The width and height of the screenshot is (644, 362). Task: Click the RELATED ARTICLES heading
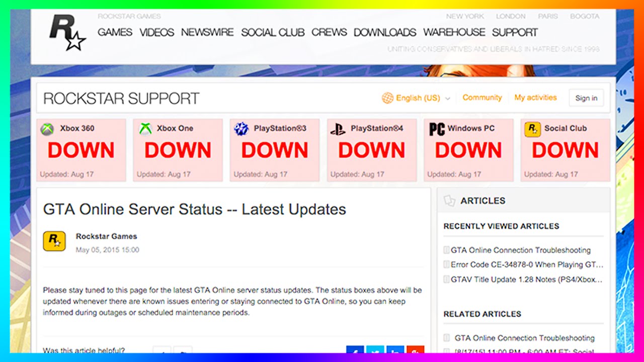click(x=482, y=314)
